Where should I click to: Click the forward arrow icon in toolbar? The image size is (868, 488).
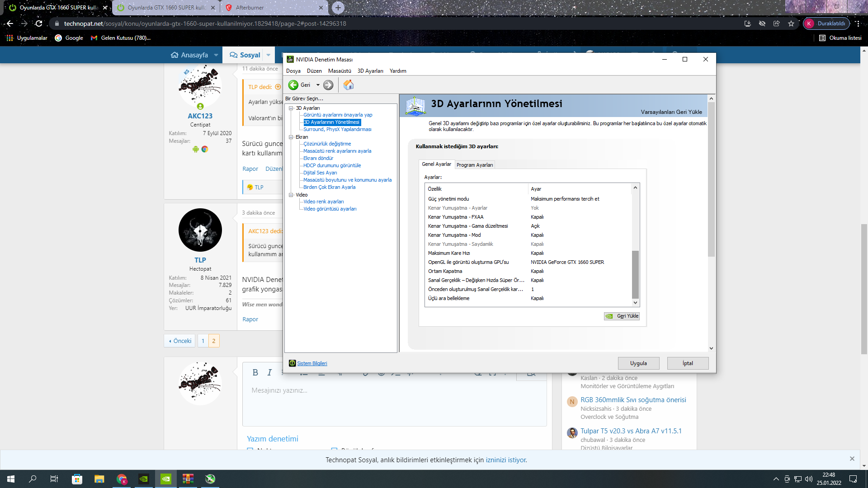point(328,85)
